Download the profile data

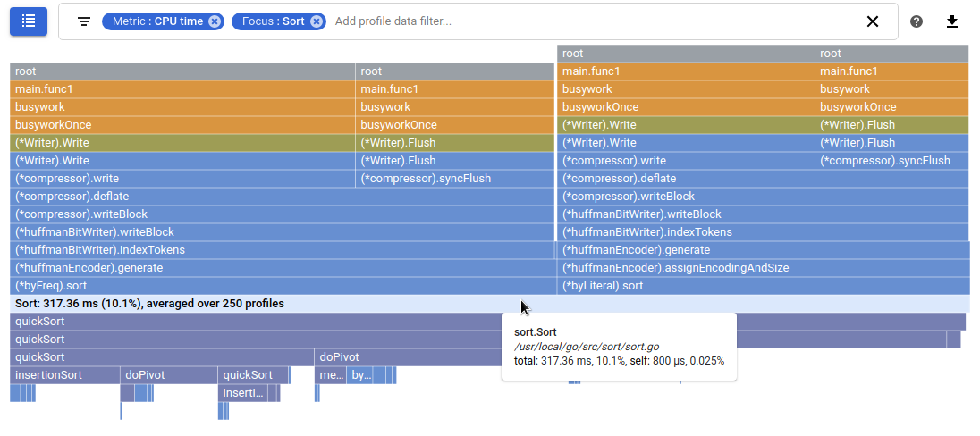[x=952, y=21]
